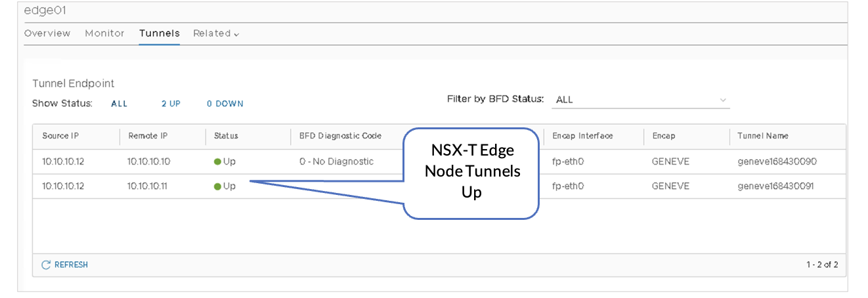The image size is (868, 298).
Task: Filter tunnels by 2 UP
Action: pos(171,104)
